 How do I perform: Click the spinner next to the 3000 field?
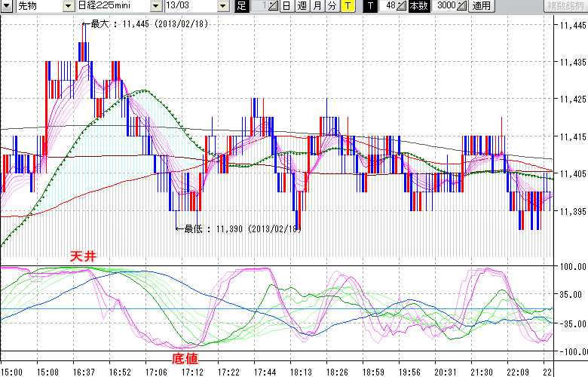(461, 6)
